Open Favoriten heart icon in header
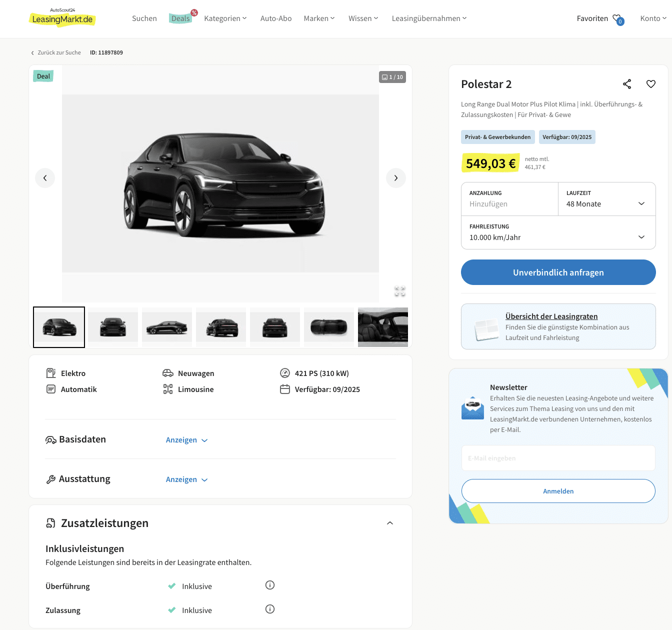The height and width of the screenshot is (630, 672). [x=618, y=19]
